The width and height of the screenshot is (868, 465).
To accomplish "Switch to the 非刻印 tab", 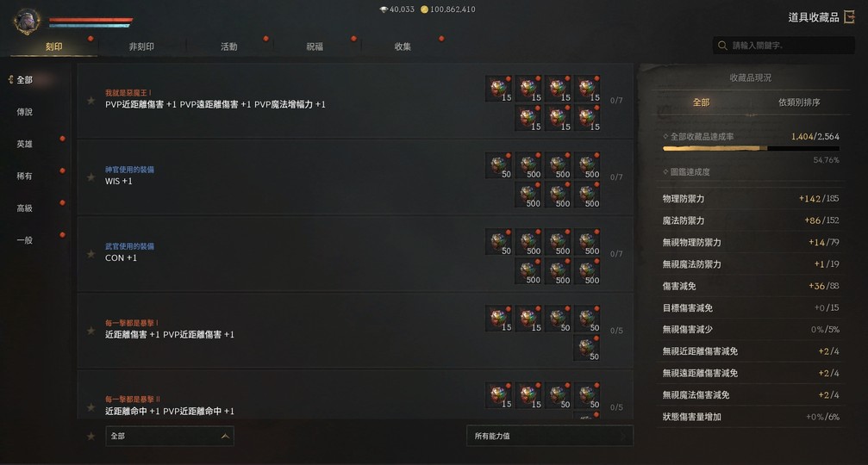I will coord(141,47).
